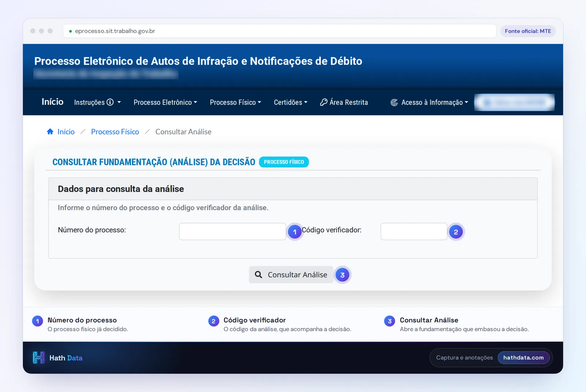Expand the Instruções dropdown arrow
Image resolution: width=586 pixels, height=392 pixels.
(119, 102)
